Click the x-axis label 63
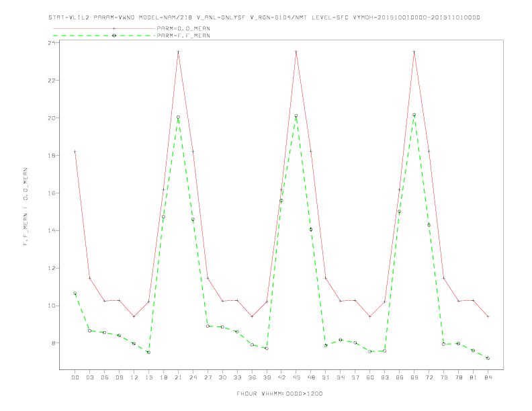Image resolution: width=532 pixels, height=411 pixels. [x=385, y=377]
